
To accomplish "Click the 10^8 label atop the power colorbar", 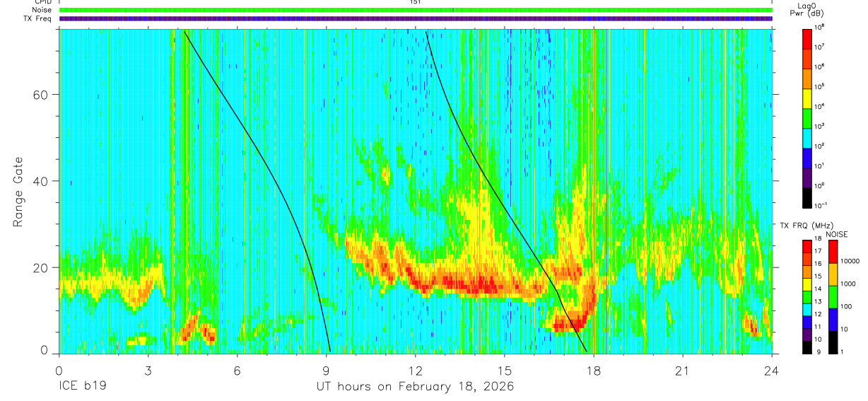I will pos(821,27).
